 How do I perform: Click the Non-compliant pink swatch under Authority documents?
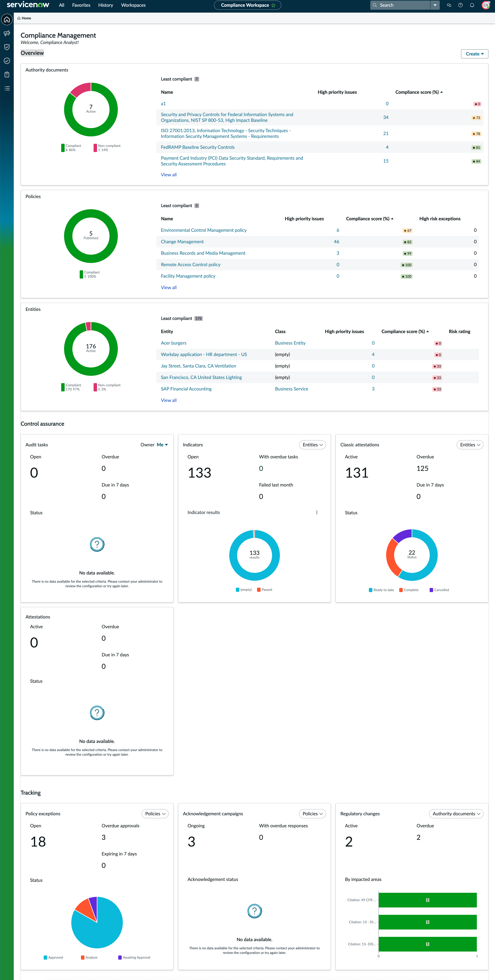(x=95, y=148)
